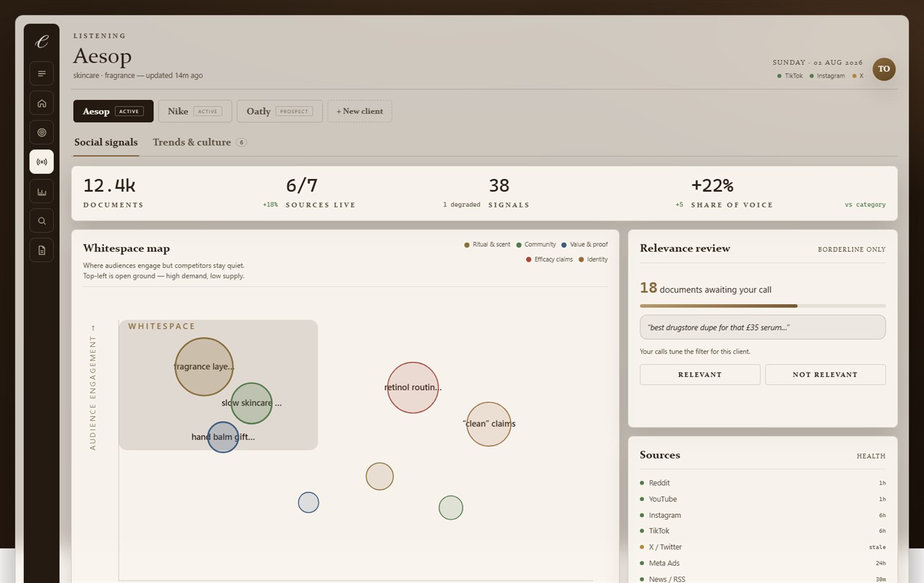924x583 pixels.
Task: Select the slow skincare bubble
Action: pyautogui.click(x=252, y=403)
